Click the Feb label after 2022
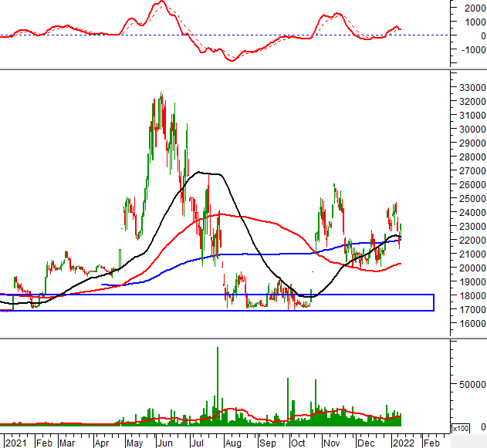This screenshot has height=448, width=487. [x=431, y=443]
